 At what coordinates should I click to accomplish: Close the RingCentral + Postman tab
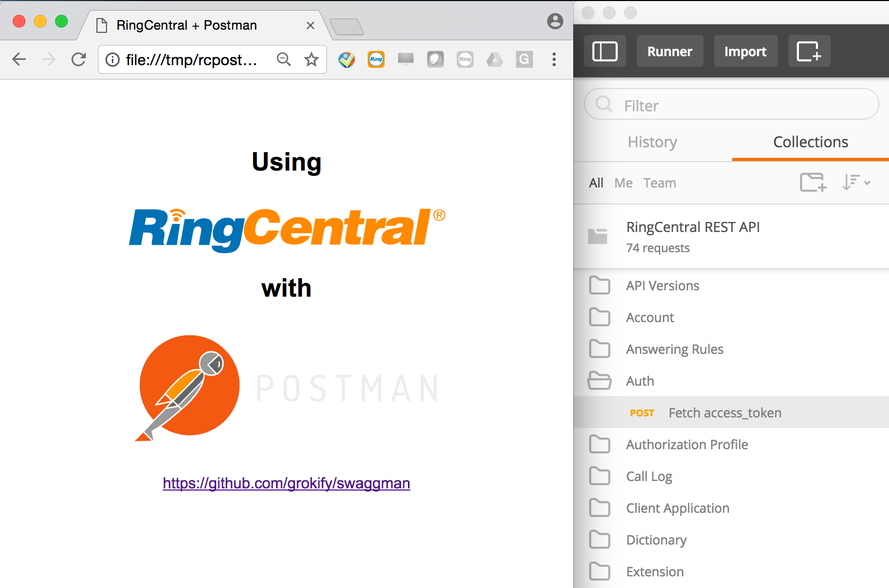tap(310, 25)
